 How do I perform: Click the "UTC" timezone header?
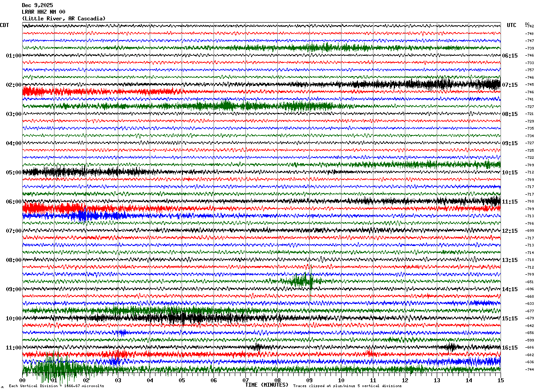point(512,25)
